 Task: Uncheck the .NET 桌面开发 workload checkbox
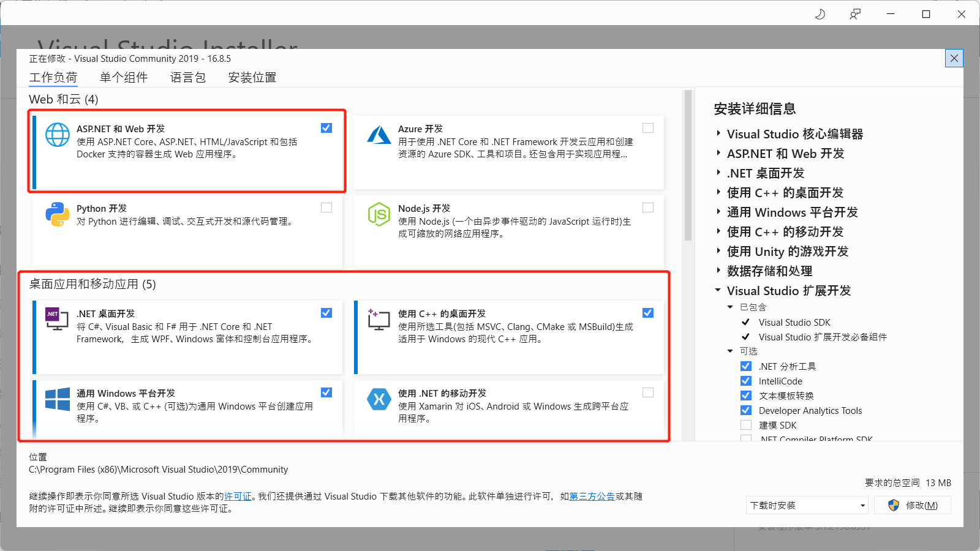pyautogui.click(x=326, y=313)
